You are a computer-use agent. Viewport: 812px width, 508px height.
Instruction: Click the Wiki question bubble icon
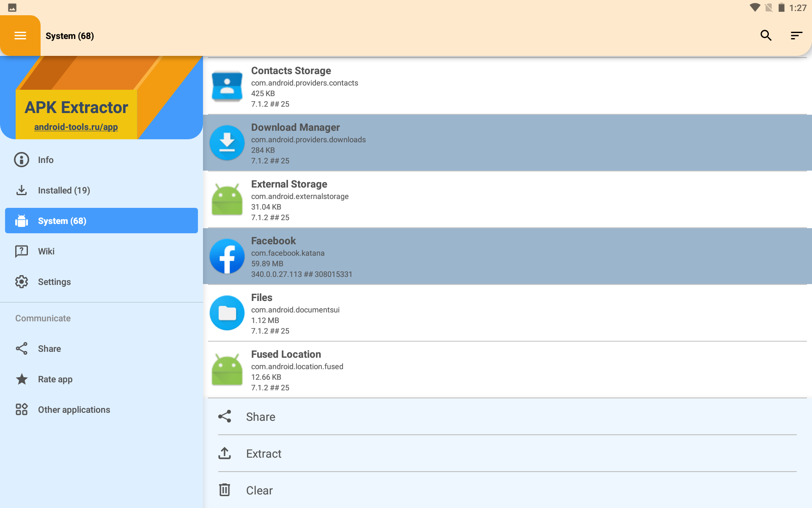click(22, 251)
